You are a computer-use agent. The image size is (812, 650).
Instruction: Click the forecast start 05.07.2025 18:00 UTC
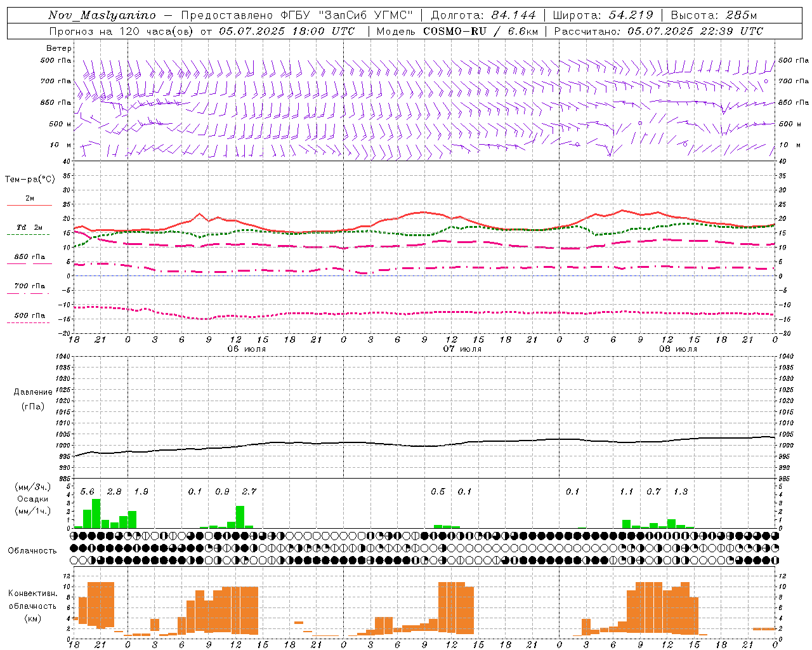[287, 31]
